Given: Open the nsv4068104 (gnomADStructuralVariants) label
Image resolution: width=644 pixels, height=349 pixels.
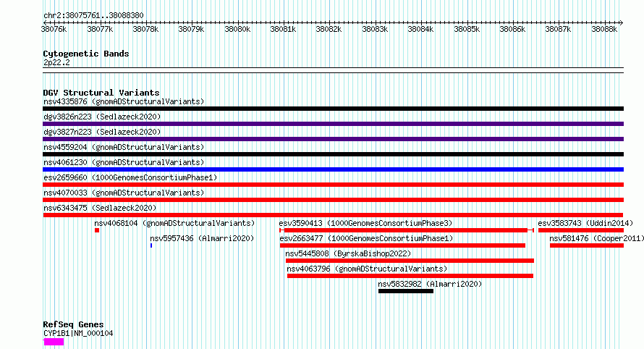Looking at the screenshot, I should click(174, 223).
